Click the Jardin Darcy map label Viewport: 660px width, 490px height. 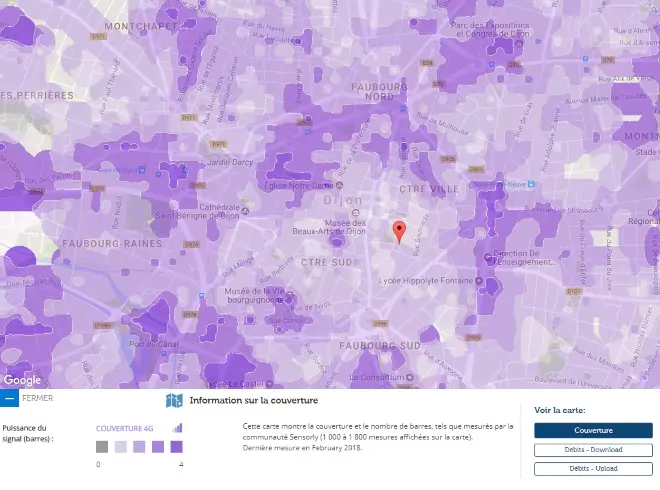(232, 162)
